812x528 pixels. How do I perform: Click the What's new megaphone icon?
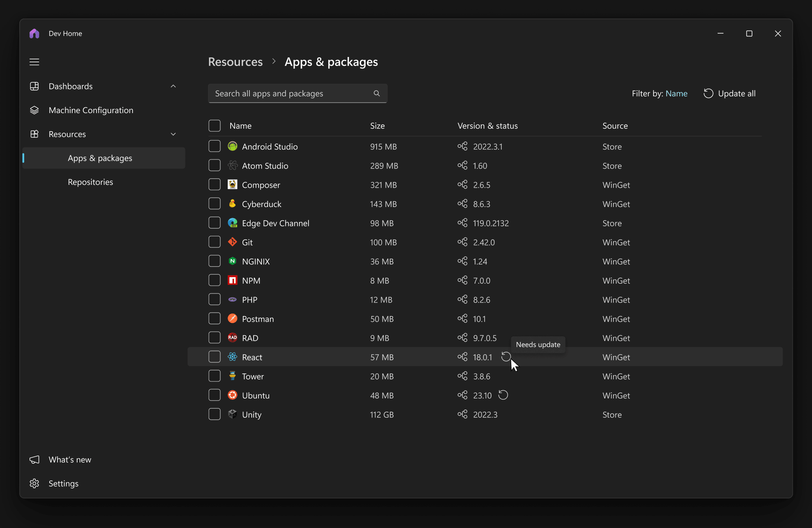point(34,460)
